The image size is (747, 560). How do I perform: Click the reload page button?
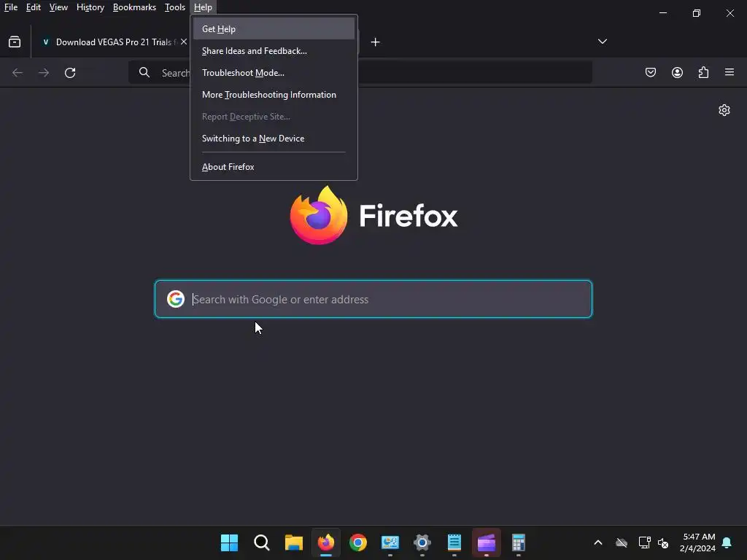[x=70, y=73]
